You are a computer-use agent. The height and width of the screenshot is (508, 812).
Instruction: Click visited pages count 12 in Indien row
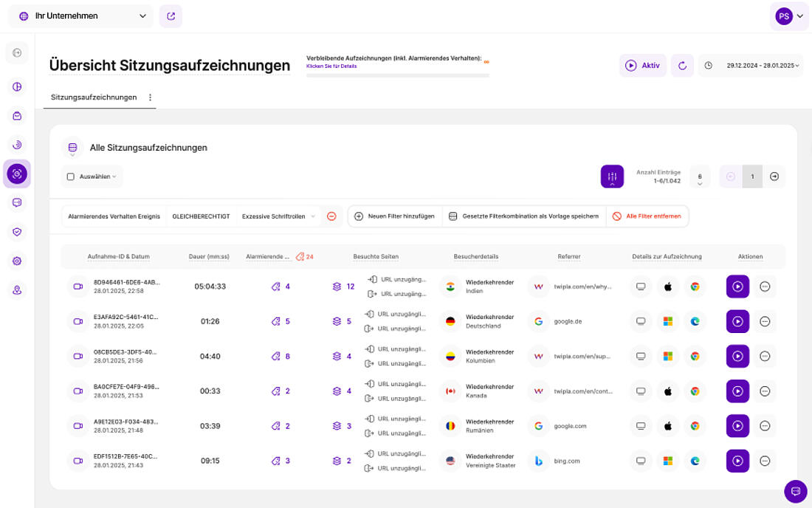(x=343, y=286)
